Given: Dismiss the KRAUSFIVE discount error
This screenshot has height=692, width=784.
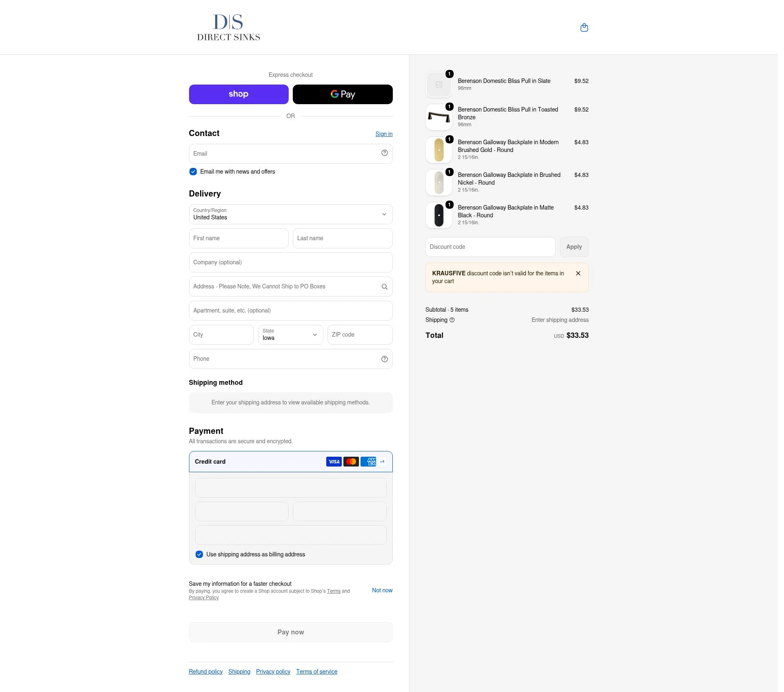Looking at the screenshot, I should (x=578, y=273).
